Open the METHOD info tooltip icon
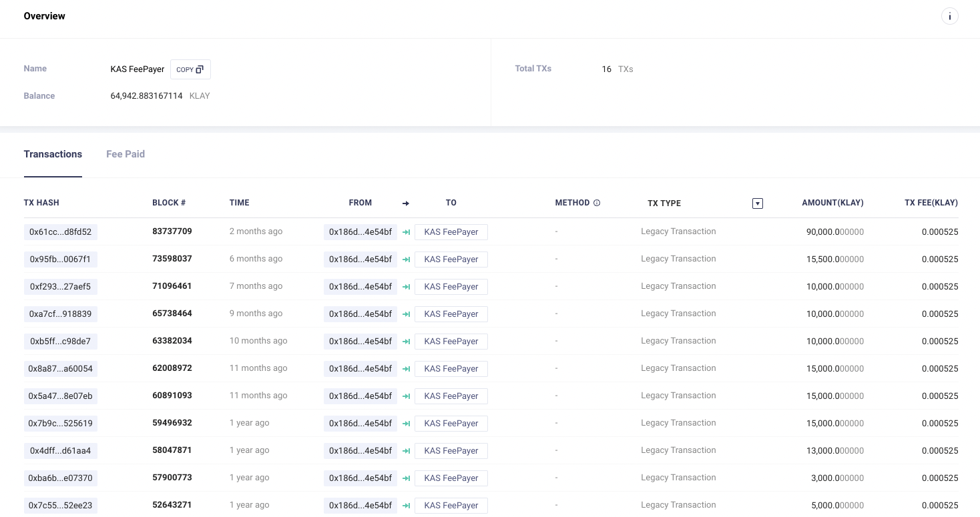The width and height of the screenshot is (980, 517). coord(597,203)
